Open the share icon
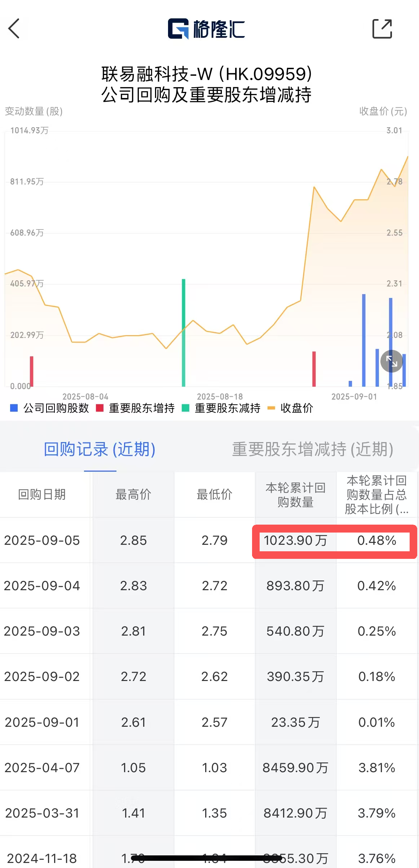This screenshot has width=419, height=868. pos(382,28)
